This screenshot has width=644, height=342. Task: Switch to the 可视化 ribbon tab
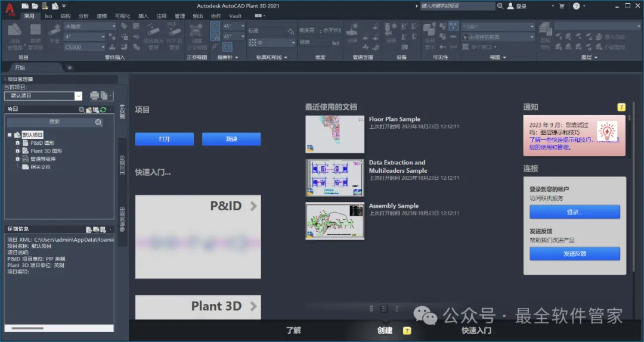pos(122,16)
